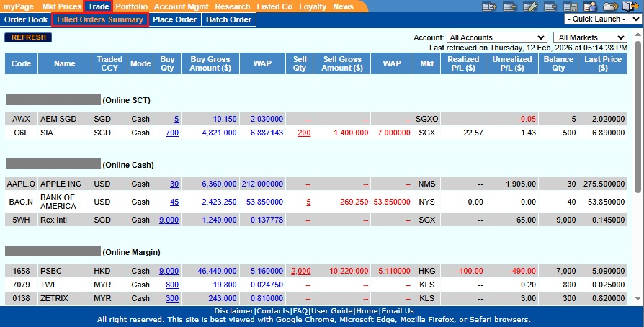
Task: Click the wrench settings icon in top toolbar
Action: (530, 6)
